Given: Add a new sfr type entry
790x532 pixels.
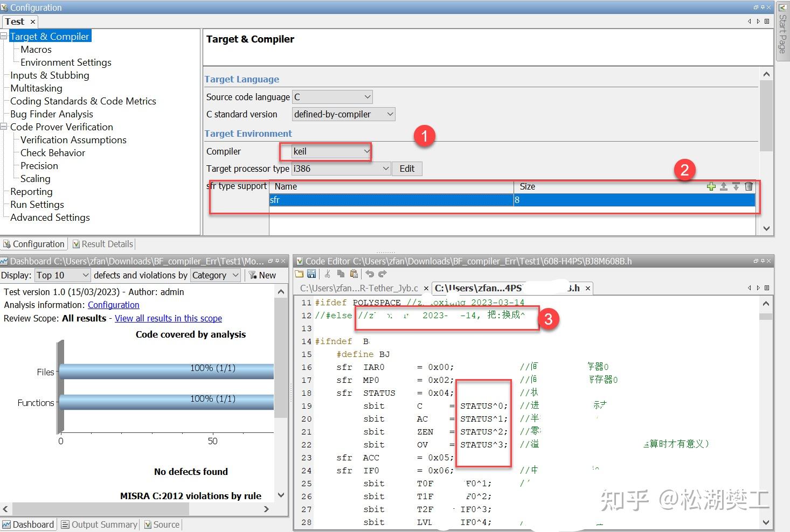Looking at the screenshot, I should (711, 186).
